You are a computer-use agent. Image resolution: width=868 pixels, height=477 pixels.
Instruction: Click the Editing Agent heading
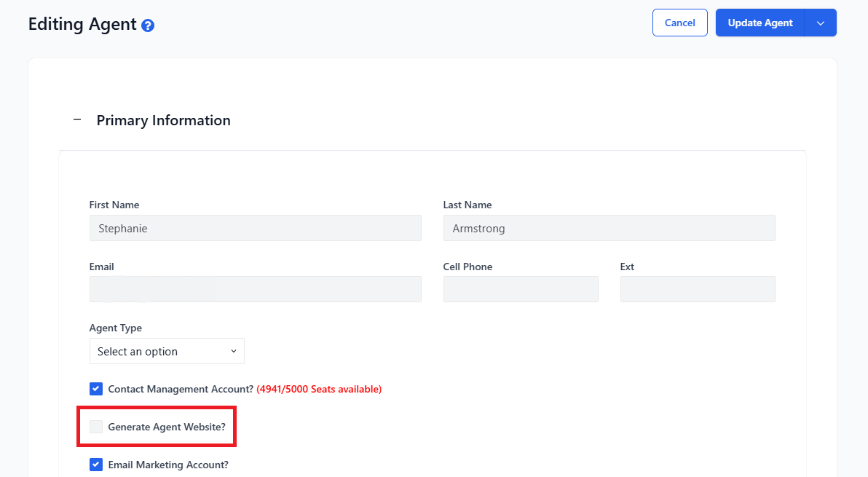tap(82, 24)
